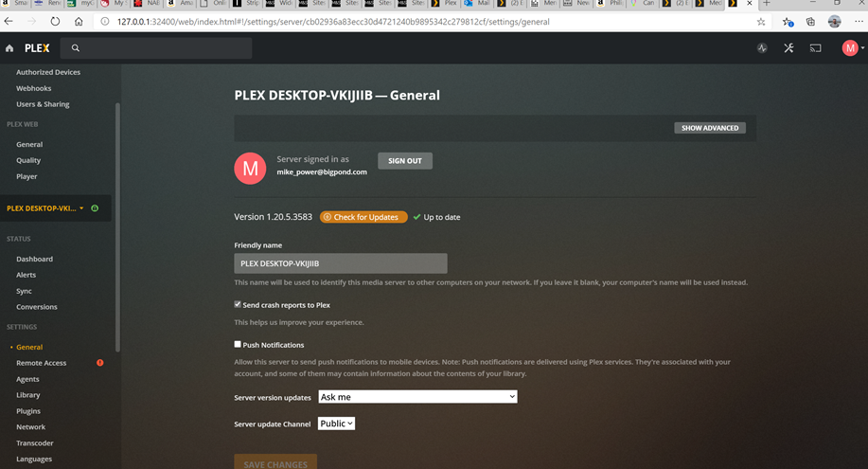The image size is (868, 469).
Task: Open the Server update Channel dropdown
Action: tap(337, 424)
